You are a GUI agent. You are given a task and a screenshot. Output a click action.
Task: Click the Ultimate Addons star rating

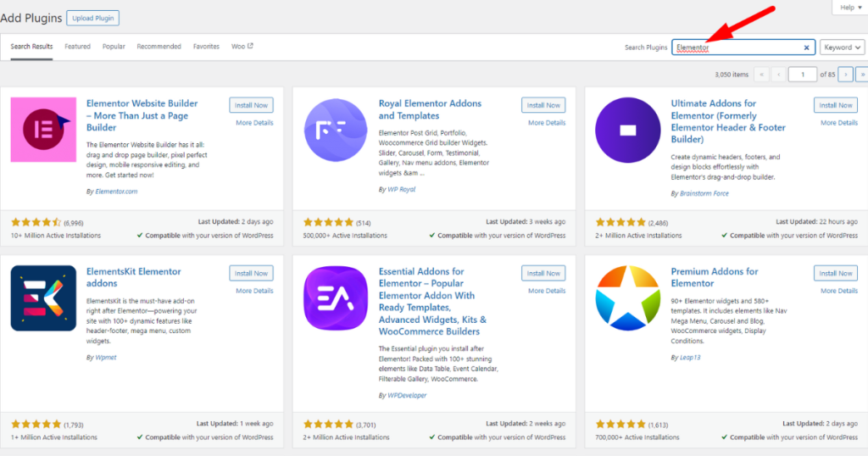[x=620, y=222]
